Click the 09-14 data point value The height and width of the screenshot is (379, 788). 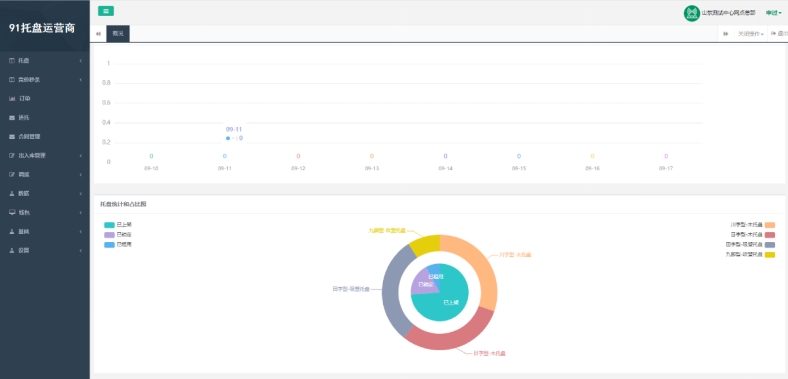point(445,156)
